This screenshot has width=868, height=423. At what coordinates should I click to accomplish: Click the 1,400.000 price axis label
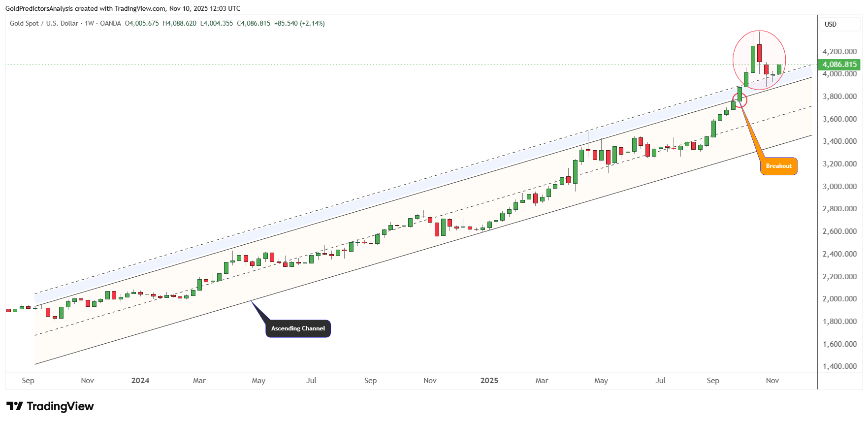point(839,366)
